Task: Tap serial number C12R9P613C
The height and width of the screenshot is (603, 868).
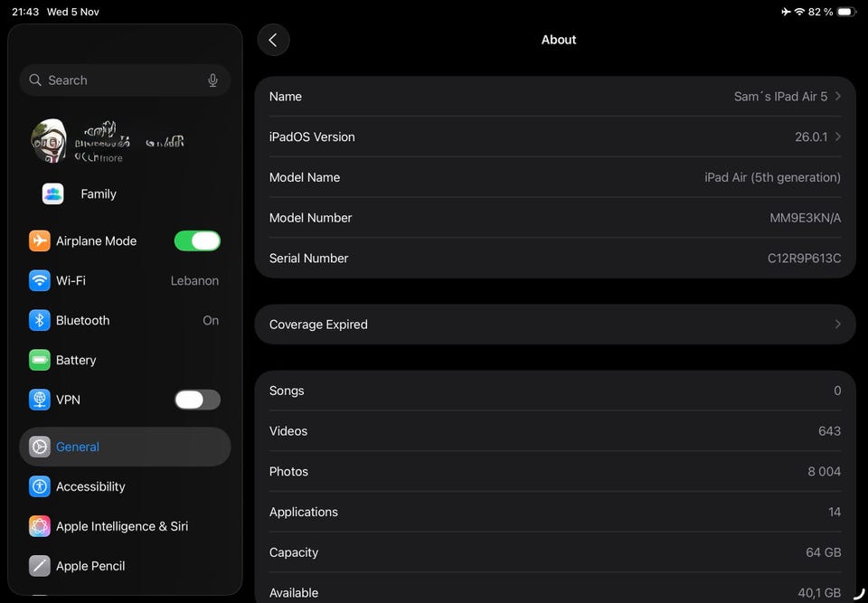Action: point(805,259)
